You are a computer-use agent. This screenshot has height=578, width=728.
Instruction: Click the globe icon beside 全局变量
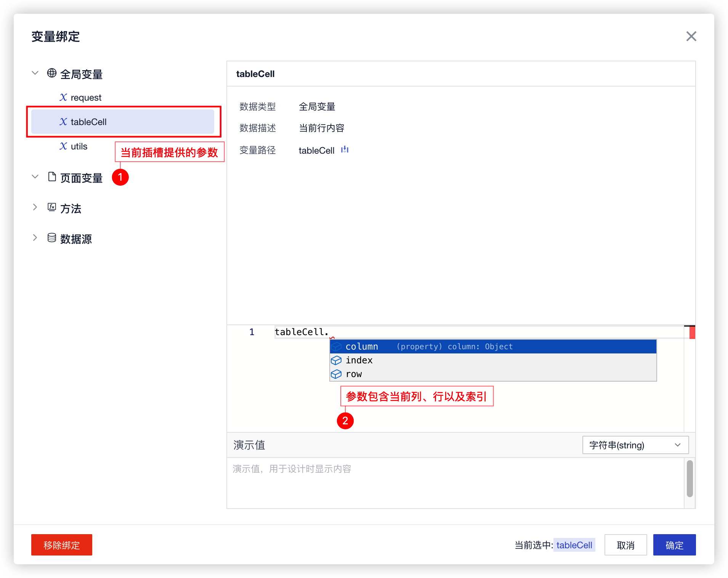52,73
